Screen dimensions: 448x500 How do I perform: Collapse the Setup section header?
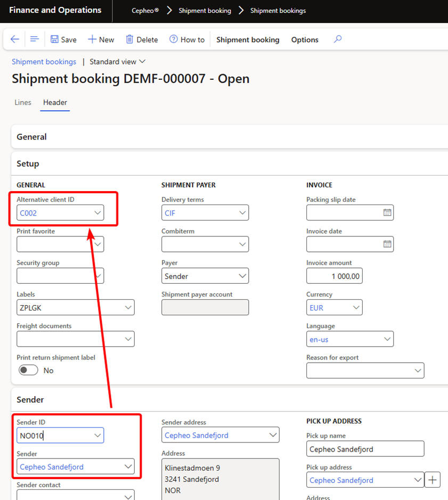coord(28,163)
